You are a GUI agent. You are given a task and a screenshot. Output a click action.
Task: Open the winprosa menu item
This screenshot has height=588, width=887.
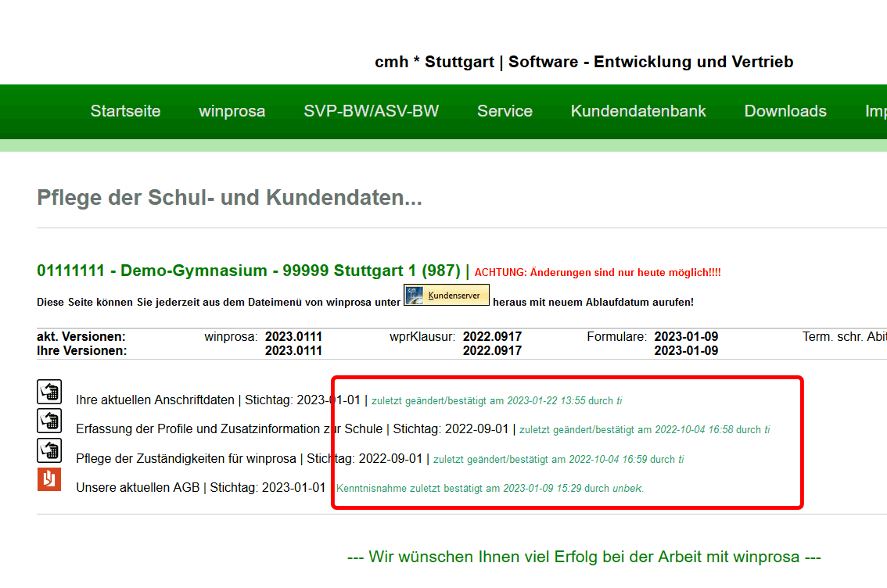pos(232,111)
